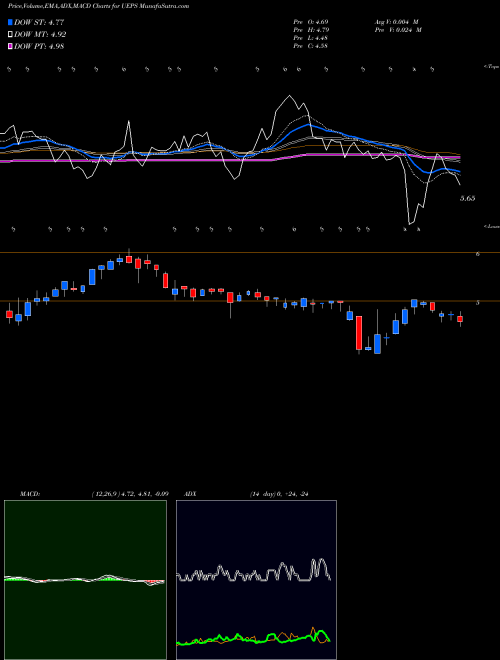Viewport: 500px width, 660px height.
Task: Click the 'Avg V: 0.004 M' value
Action: [x=398, y=22]
